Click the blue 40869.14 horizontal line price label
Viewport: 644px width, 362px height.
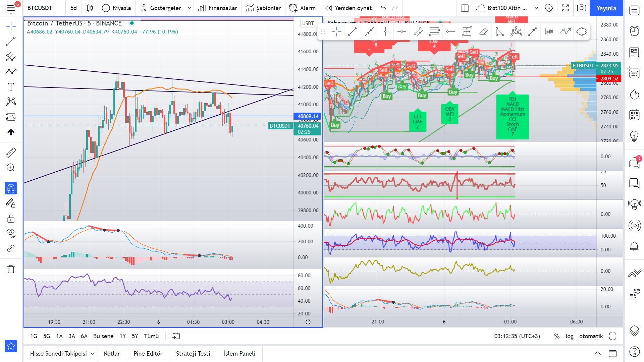[308, 116]
